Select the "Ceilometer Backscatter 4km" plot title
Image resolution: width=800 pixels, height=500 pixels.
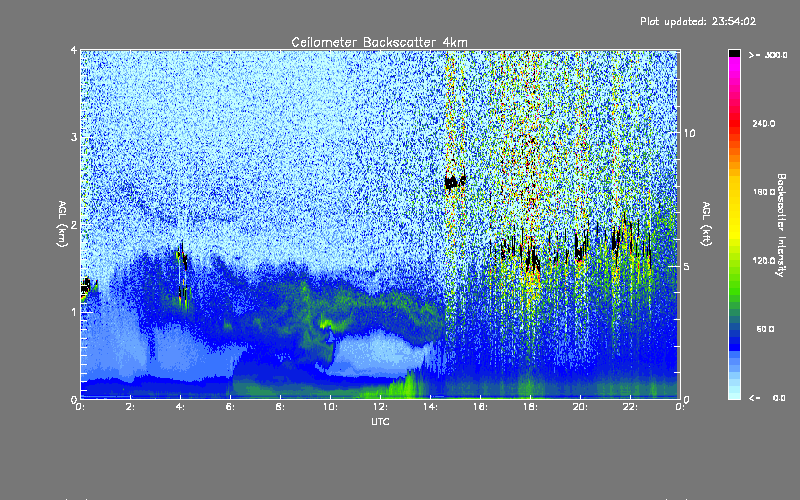tap(379, 42)
